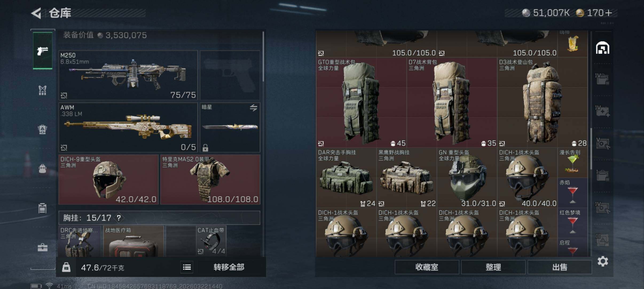Select the weapons tab pistol icon

[42, 51]
